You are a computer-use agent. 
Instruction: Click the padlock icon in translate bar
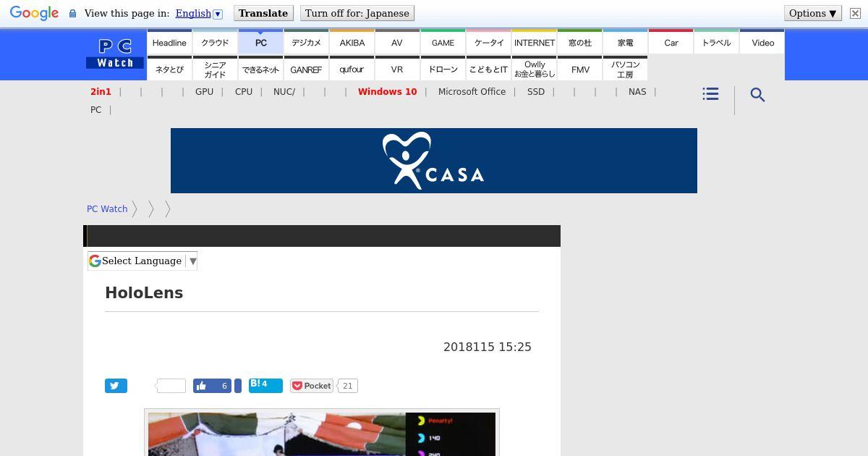[x=72, y=13]
